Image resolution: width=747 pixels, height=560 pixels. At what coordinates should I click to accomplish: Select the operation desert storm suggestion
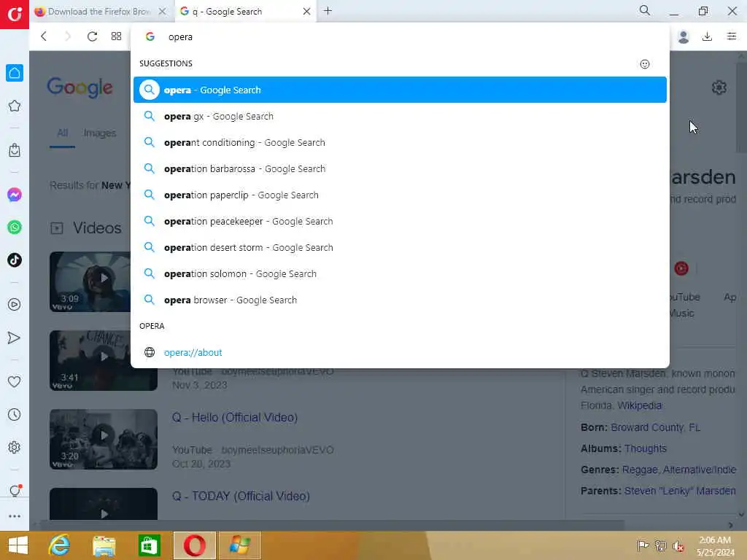[x=400, y=248]
